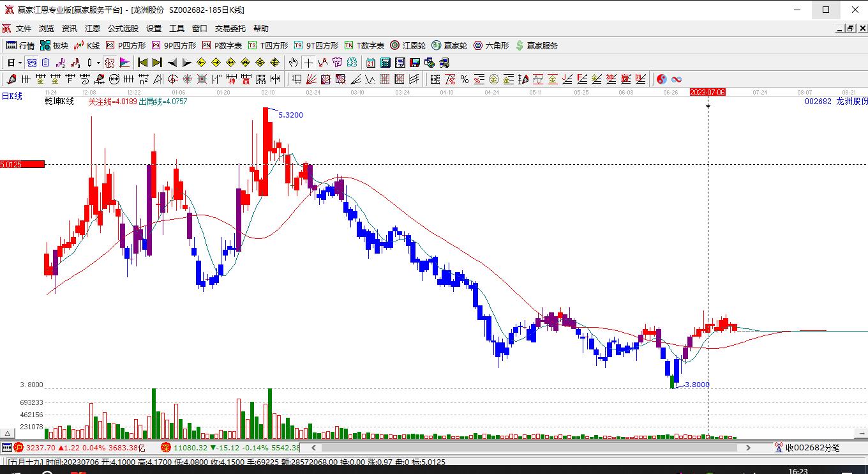Select the red grid square tool
Image resolution: width=868 pixels, height=474 pixels.
(x=385, y=79)
